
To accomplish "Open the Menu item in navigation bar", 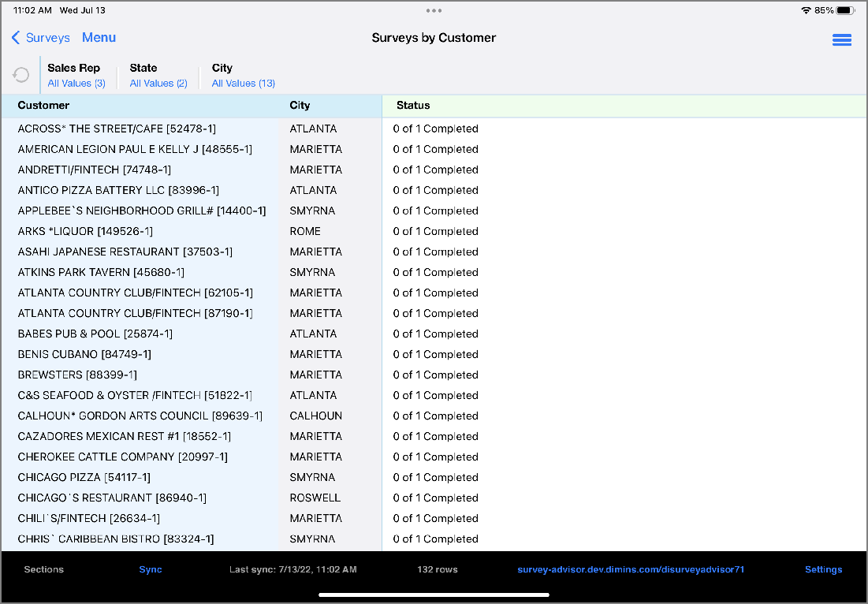I will tap(99, 38).
